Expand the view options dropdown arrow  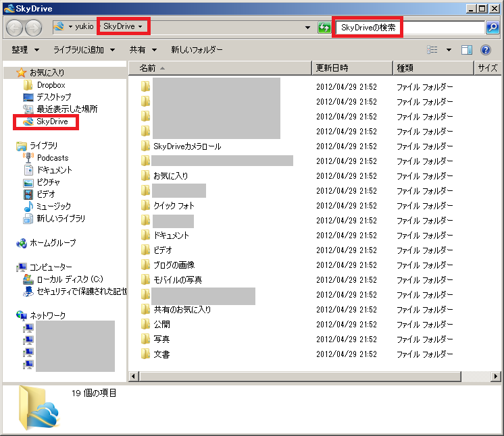coord(449,50)
